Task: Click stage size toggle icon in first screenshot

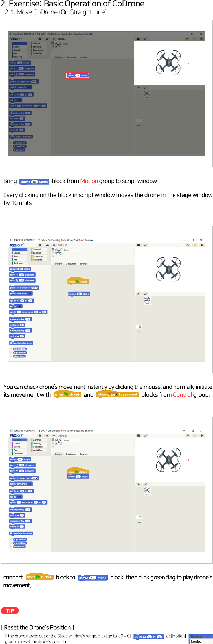Action: click(138, 39)
